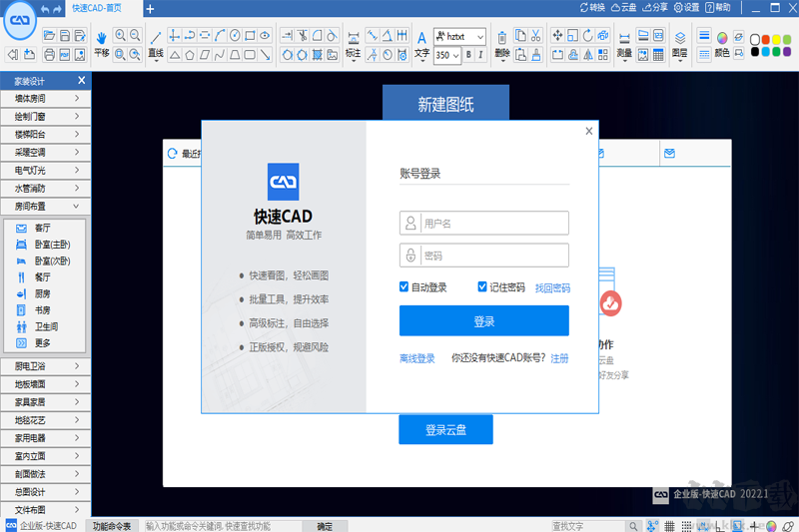Open the 测量 measure tool
This screenshot has height=532, width=799.
[x=624, y=43]
